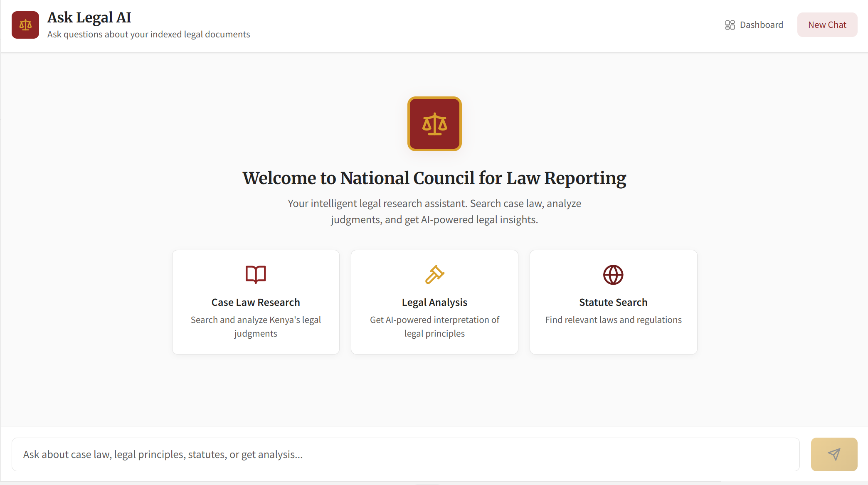Pick the Statute Search card title
Image resolution: width=868 pixels, height=485 pixels.
(x=613, y=302)
